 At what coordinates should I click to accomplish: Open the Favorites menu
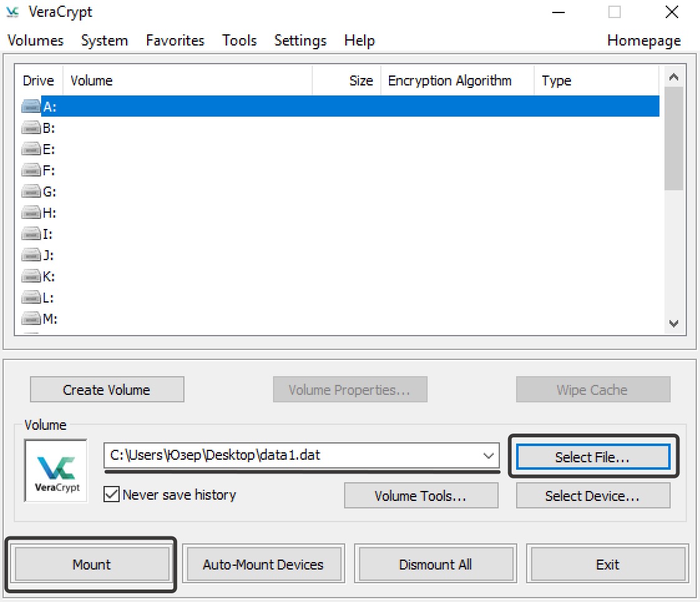coord(175,41)
